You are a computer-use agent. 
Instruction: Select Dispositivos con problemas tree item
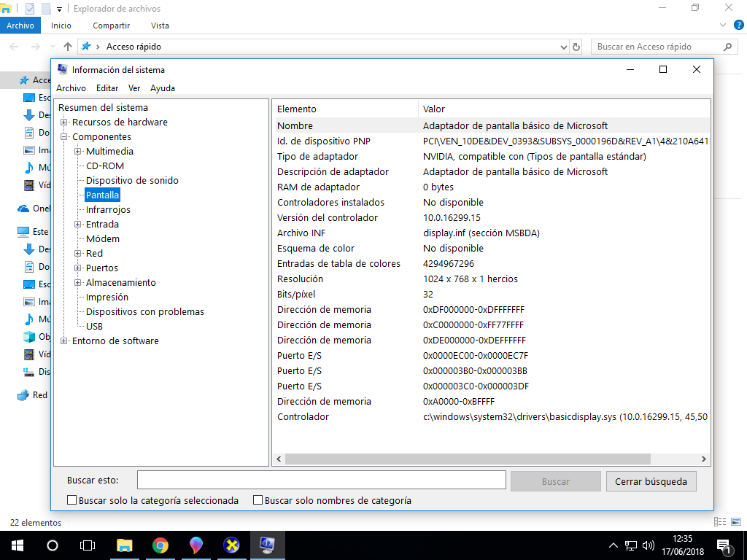click(x=144, y=312)
